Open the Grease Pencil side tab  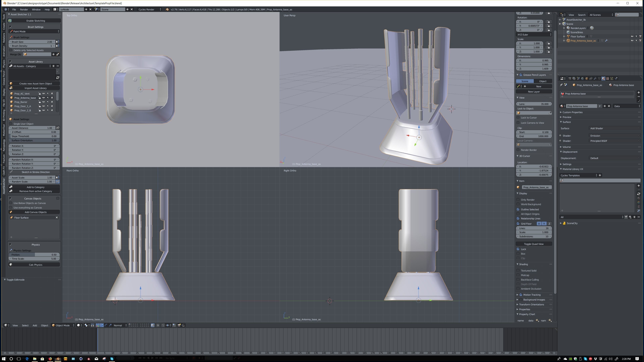pos(4,78)
